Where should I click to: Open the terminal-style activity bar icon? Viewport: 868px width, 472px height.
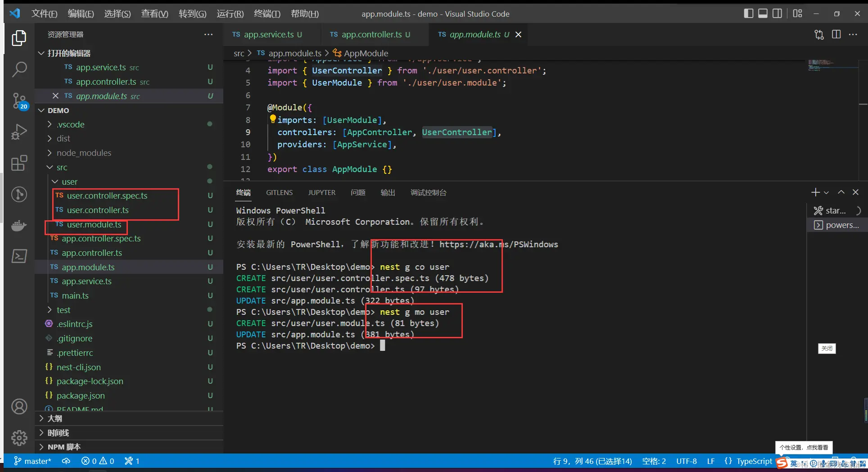(x=19, y=256)
